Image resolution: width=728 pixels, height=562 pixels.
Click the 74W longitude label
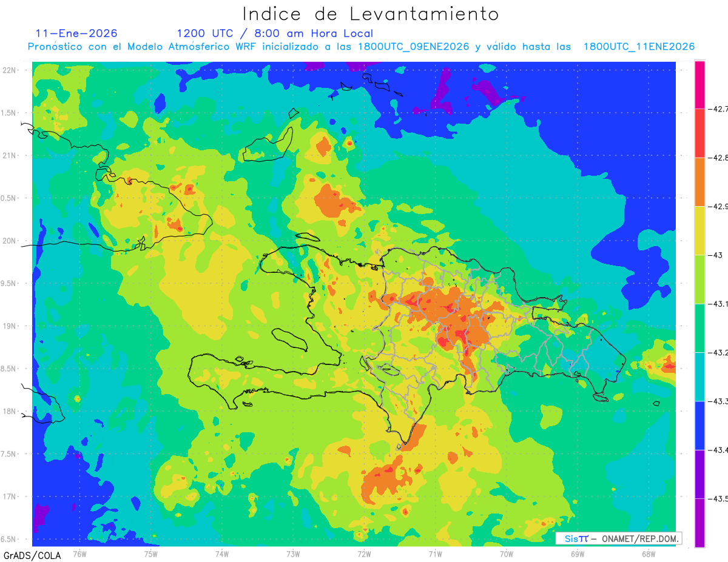tap(222, 554)
